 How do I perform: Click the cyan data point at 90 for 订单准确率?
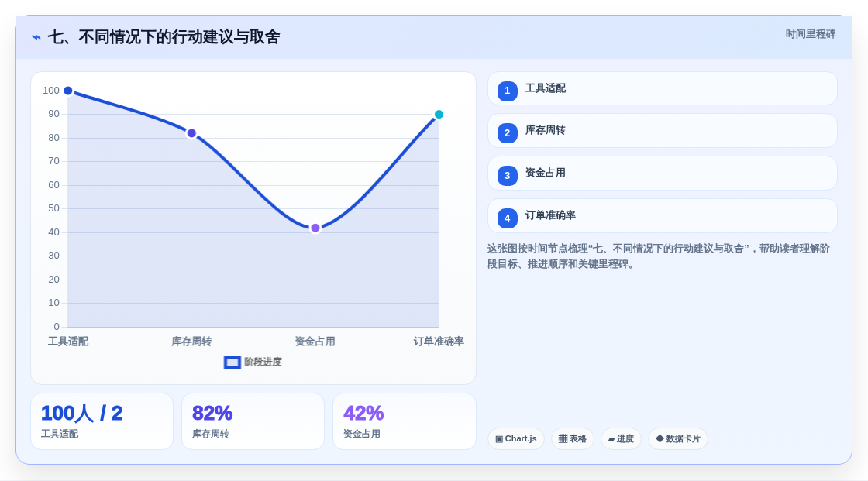(439, 115)
